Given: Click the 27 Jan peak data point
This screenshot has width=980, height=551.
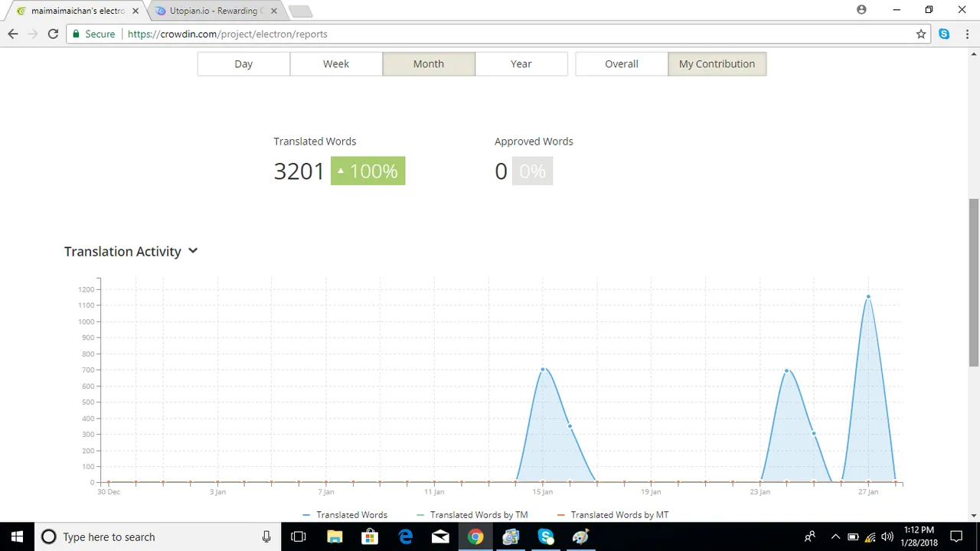Looking at the screenshot, I should coord(868,296).
